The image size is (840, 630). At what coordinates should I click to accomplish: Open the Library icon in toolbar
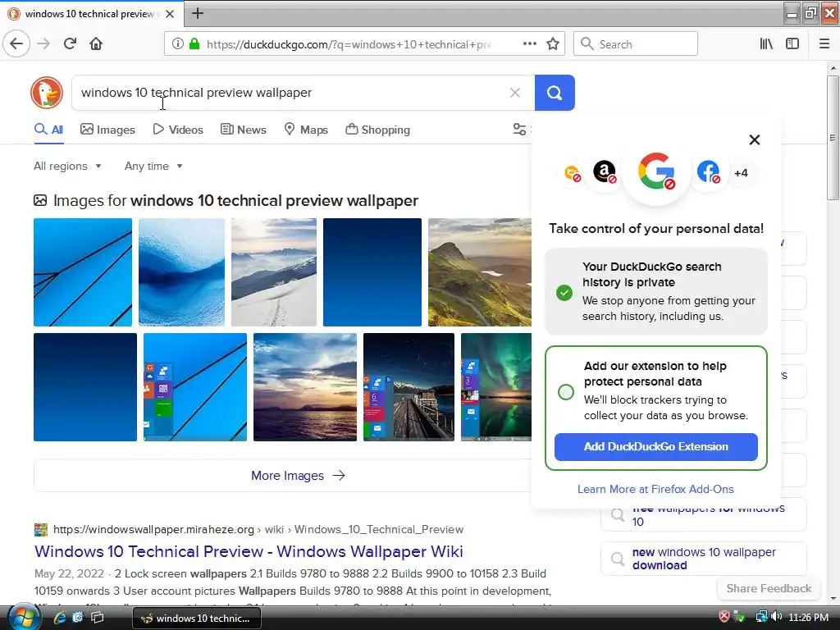[x=766, y=44]
